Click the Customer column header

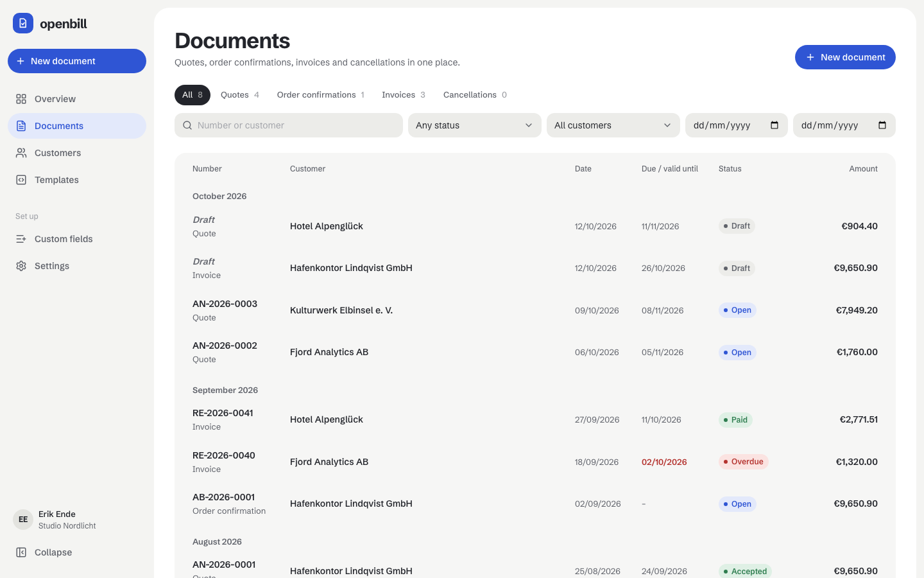[x=307, y=169]
